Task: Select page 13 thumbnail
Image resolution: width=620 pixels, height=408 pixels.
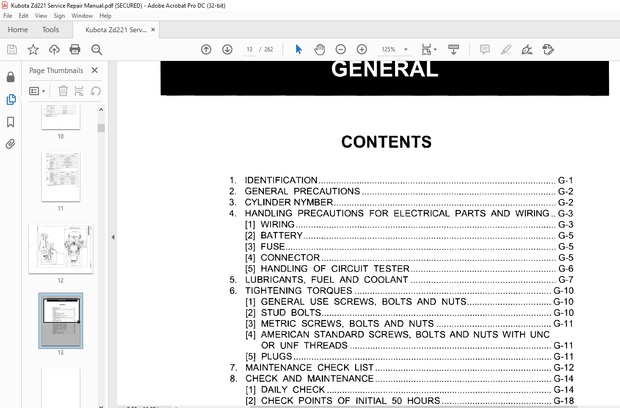Action: [x=60, y=321]
